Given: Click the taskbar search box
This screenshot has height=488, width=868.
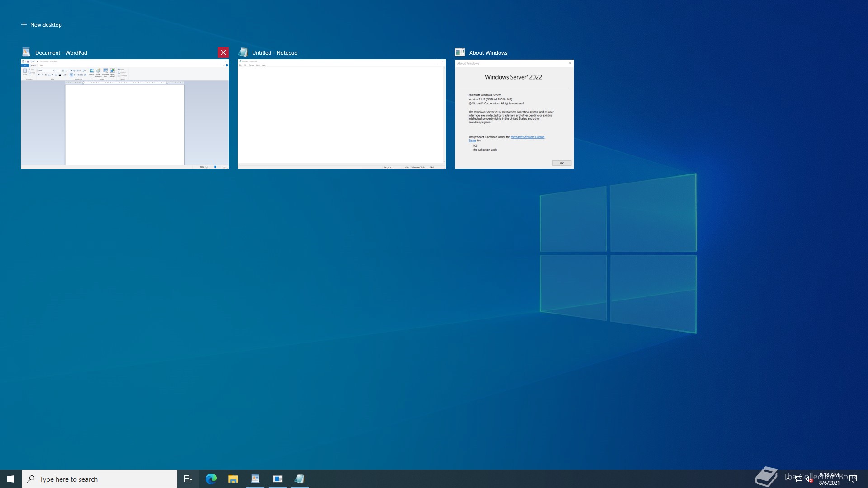Looking at the screenshot, I should [99, 479].
